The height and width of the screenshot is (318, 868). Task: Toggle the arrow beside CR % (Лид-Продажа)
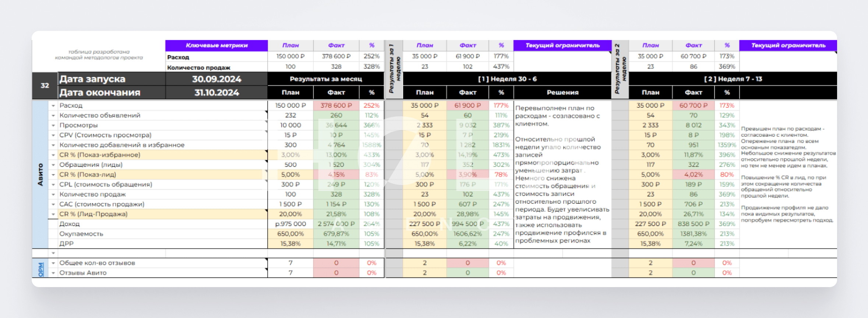pyautogui.click(x=53, y=214)
